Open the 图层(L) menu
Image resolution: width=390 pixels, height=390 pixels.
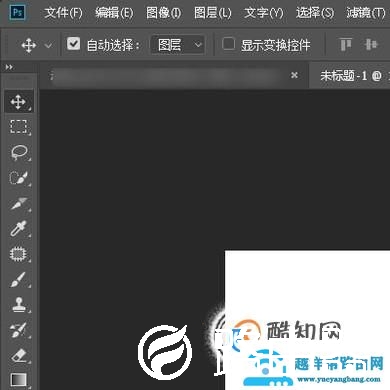[213, 13]
